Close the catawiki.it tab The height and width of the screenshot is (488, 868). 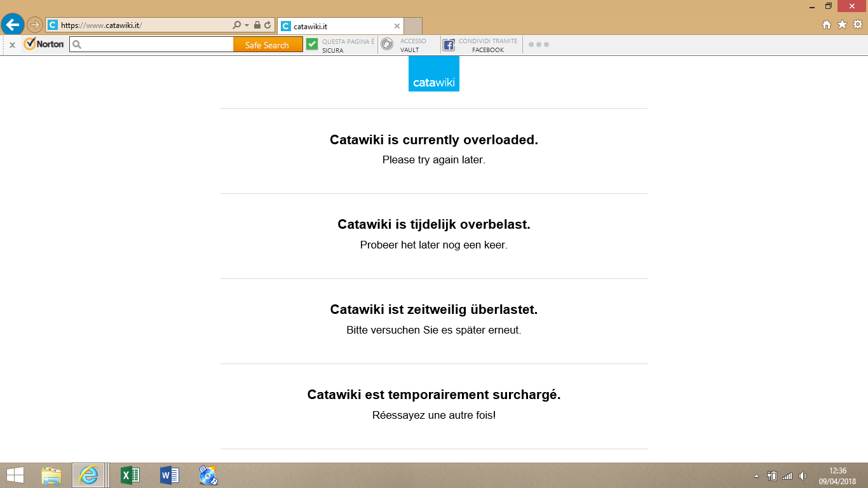pyautogui.click(x=397, y=26)
